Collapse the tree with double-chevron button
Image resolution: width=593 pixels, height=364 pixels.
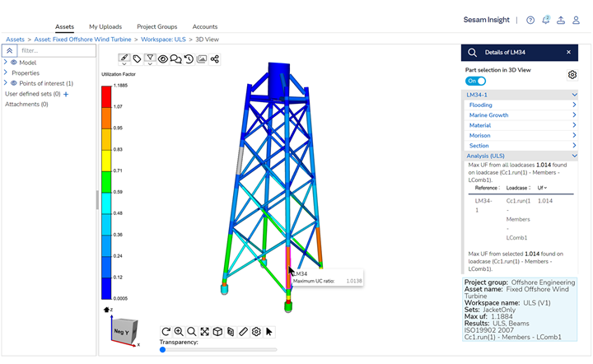point(9,50)
